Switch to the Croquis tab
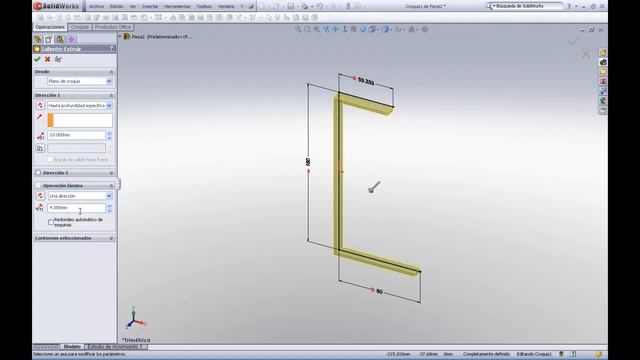Image resolution: width=640 pixels, height=360 pixels. [x=80, y=27]
